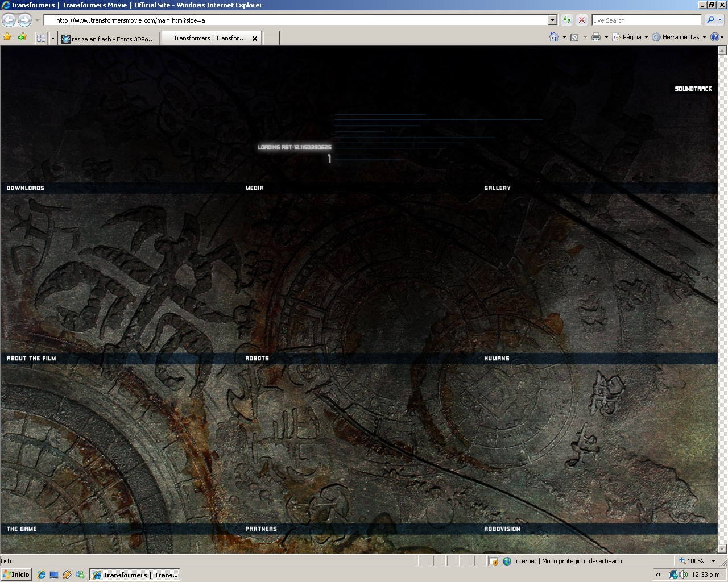Open the GALLERY section
The height and width of the screenshot is (582, 728).
click(x=498, y=188)
